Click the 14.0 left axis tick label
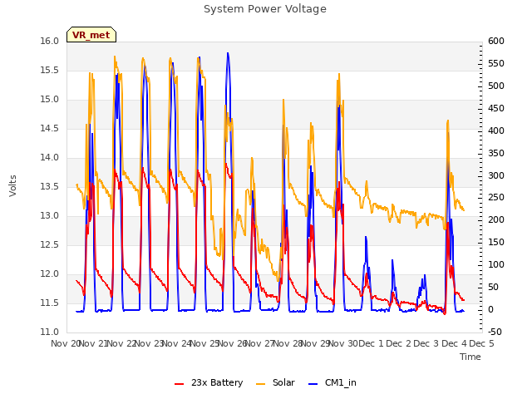The width and height of the screenshot is (532, 399). [x=50, y=157]
